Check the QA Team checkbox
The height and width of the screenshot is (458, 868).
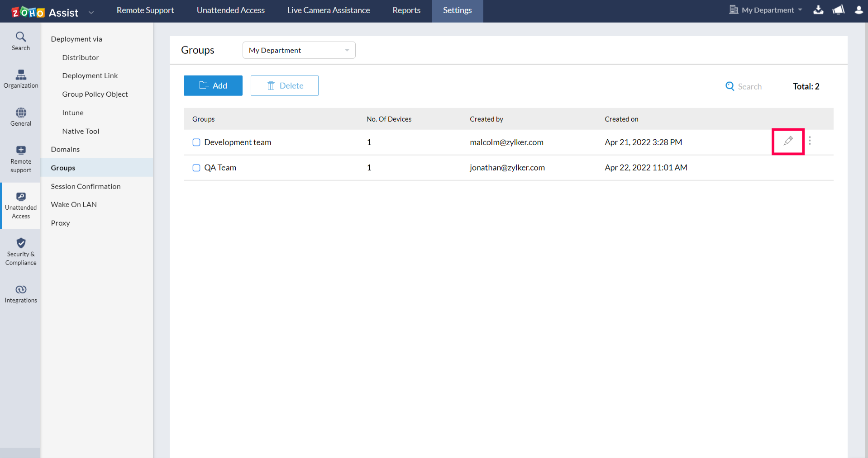click(196, 168)
